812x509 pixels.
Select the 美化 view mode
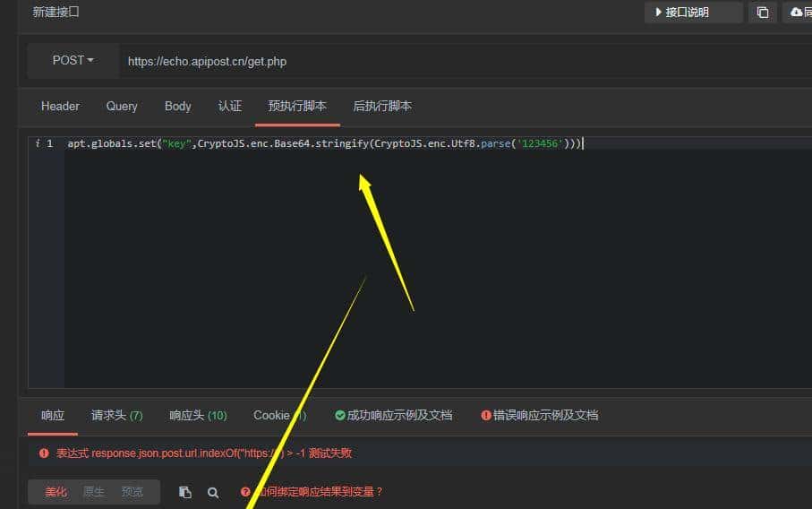pos(56,492)
